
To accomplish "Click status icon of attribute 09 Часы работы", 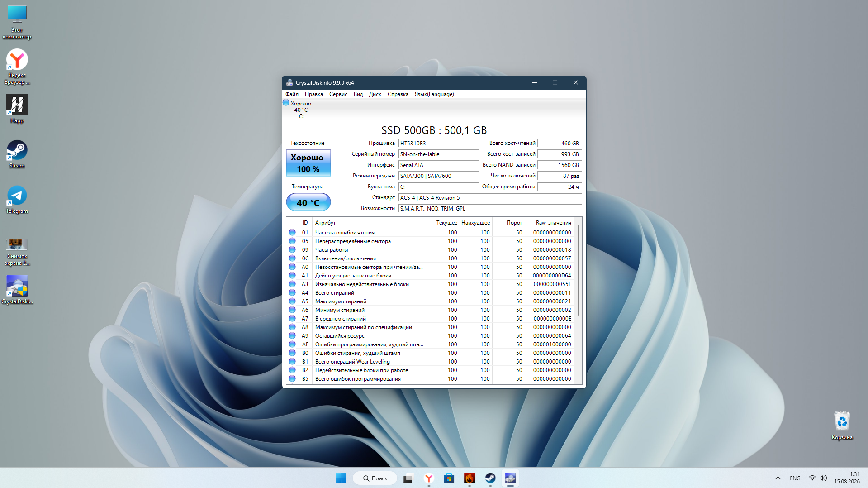I will (292, 249).
